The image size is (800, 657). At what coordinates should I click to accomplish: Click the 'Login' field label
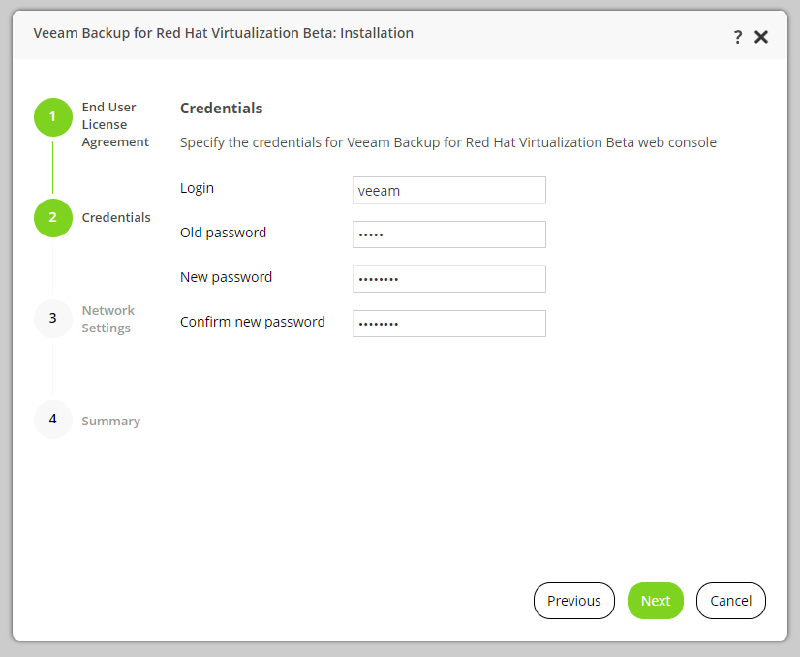coord(197,188)
